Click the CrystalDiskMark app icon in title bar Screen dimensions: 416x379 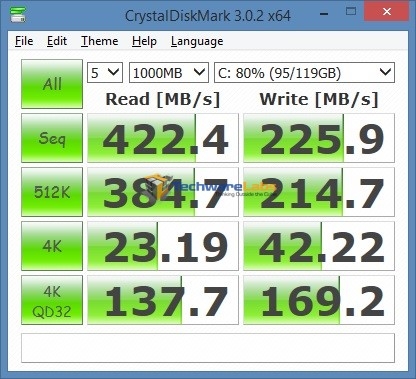18,14
